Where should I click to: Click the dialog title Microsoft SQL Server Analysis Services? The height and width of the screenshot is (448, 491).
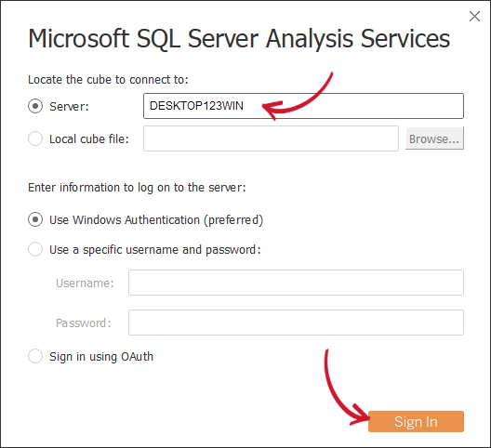[x=239, y=39]
